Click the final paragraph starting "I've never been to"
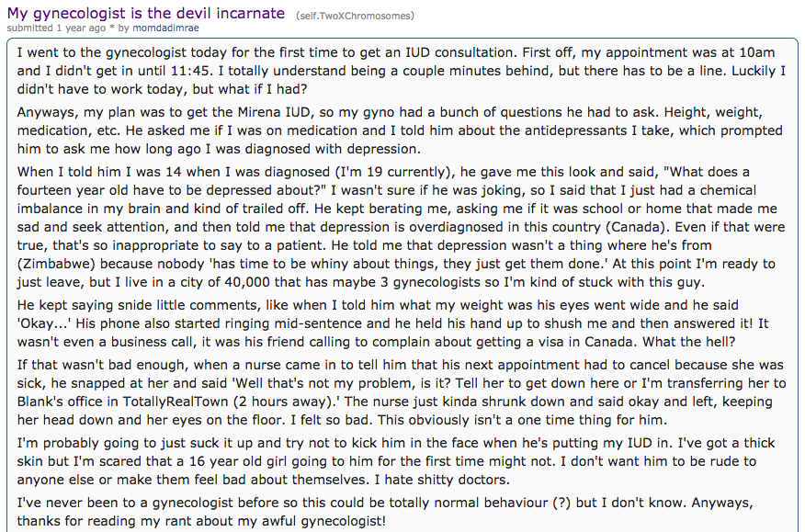This screenshot has width=805, height=532. pyautogui.click(x=385, y=512)
